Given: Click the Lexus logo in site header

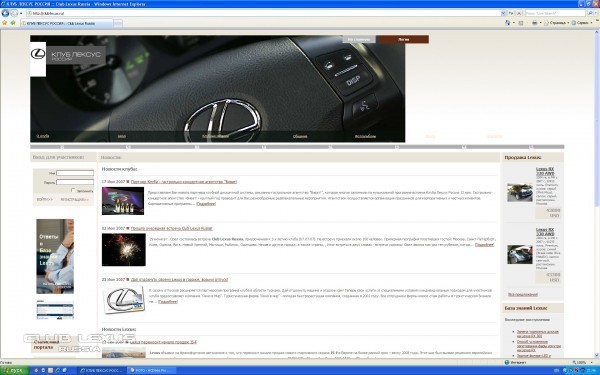Looking at the screenshot, I should click(x=38, y=54).
